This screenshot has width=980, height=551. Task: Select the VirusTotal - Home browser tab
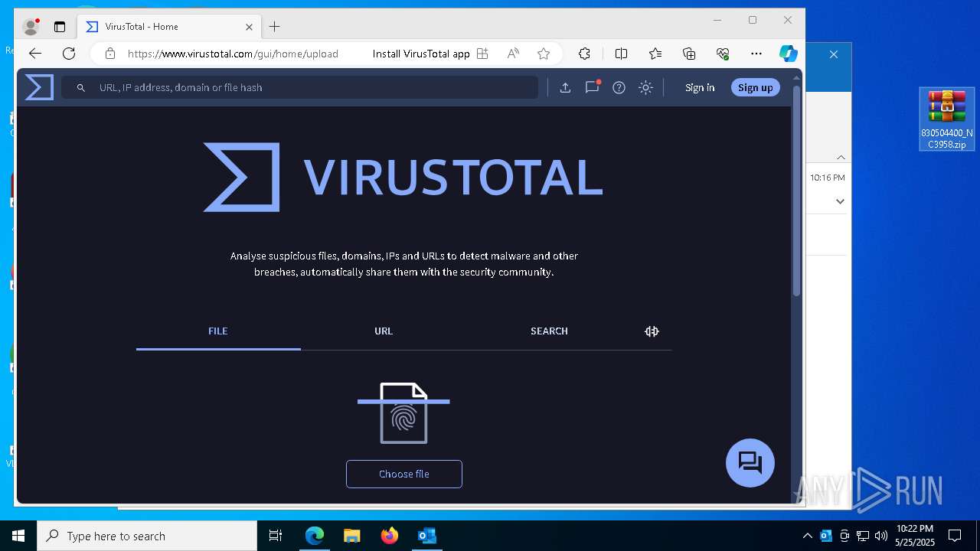[x=169, y=27]
